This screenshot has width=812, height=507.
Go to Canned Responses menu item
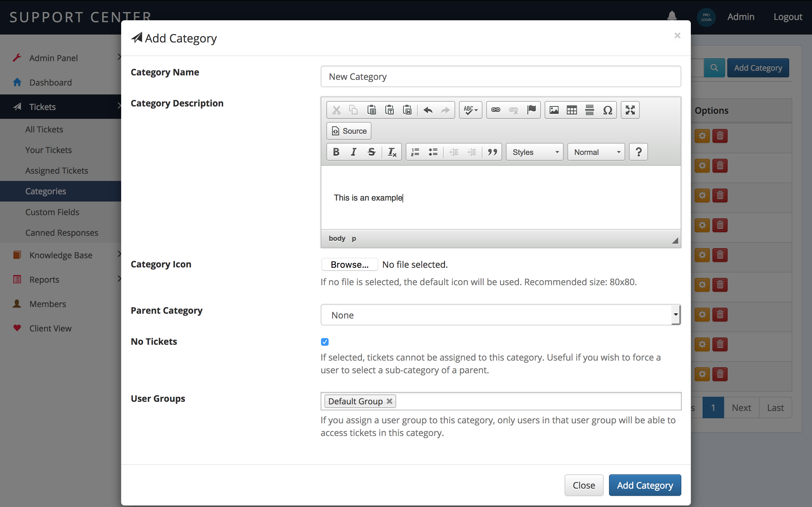62,232
